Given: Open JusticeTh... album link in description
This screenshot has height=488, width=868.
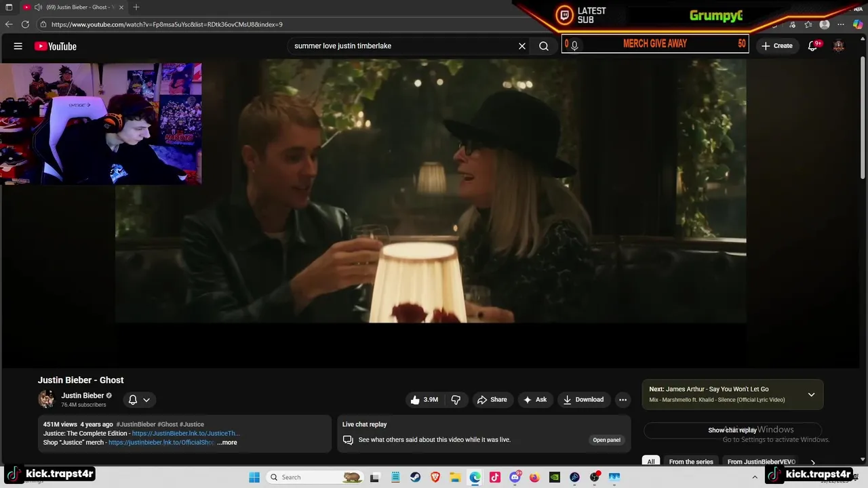Looking at the screenshot, I should (x=186, y=434).
